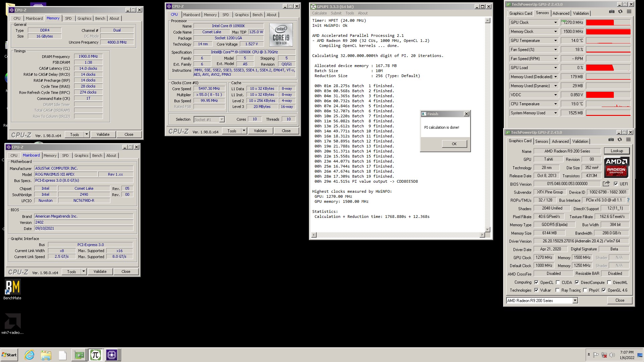Click Validate in CPU-Z Memory window
Image resolution: width=644 pixels, height=362 pixels.
click(x=103, y=134)
